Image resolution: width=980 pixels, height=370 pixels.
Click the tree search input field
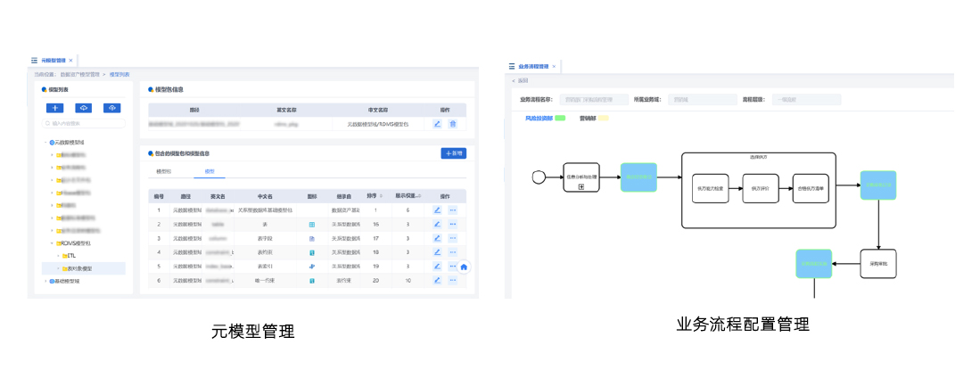(86, 124)
